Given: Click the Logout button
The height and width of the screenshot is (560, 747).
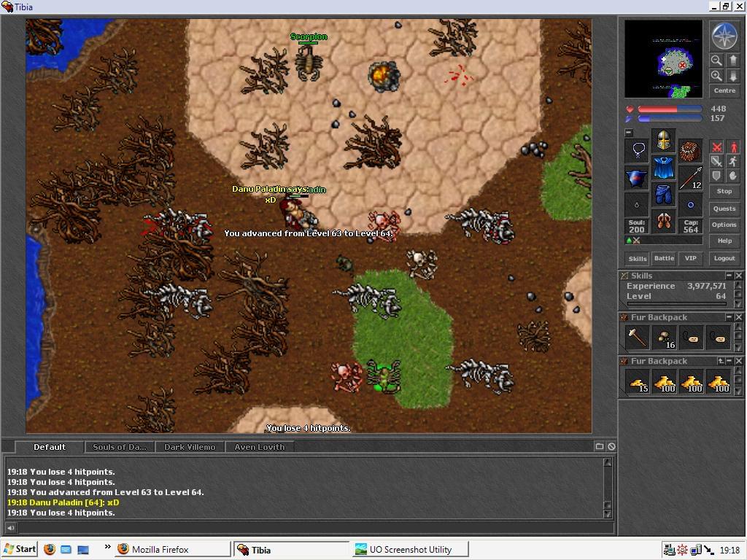Looking at the screenshot, I should (724, 258).
